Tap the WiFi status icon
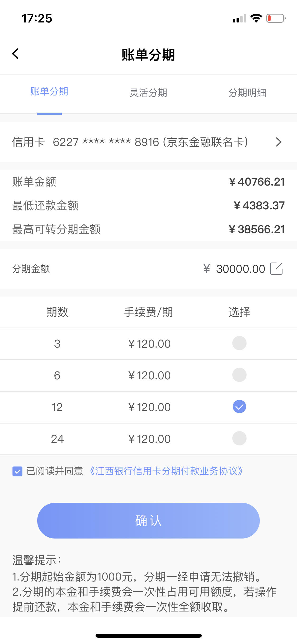This screenshot has height=644, width=297. pyautogui.click(x=256, y=18)
